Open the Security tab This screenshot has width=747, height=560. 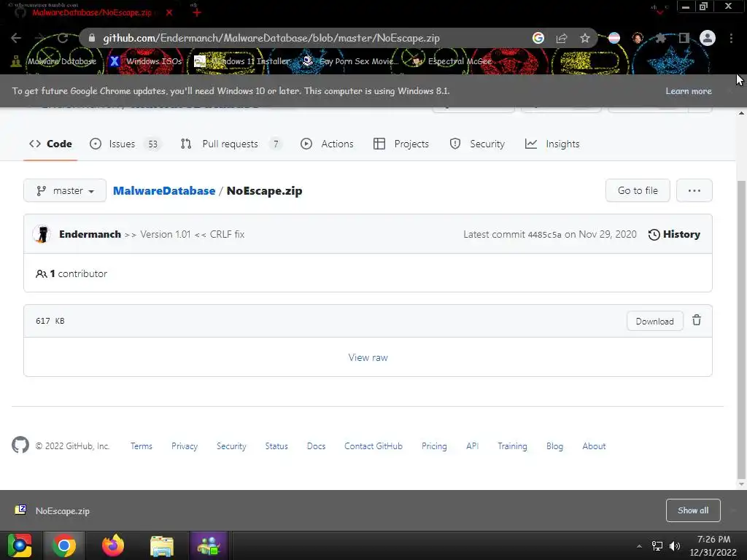(477, 144)
